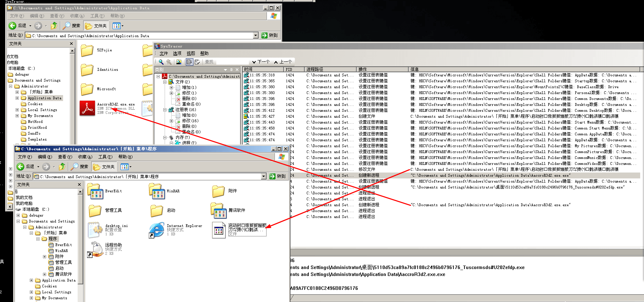Screen dimensions: 644x302
Task: Open the 腾讯软件 program folder icon
Action: coord(219,210)
